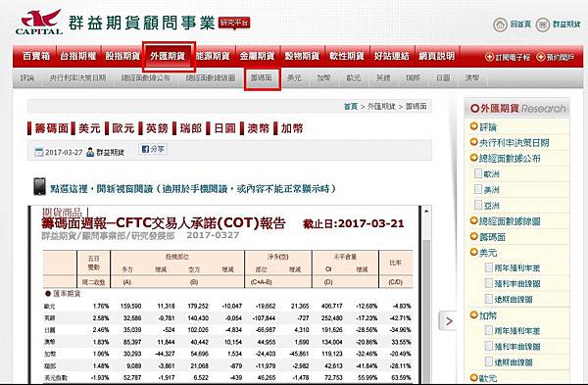Screen dimensions: 588x385
Task: Open the 好站連結 menu
Action: coord(391,56)
